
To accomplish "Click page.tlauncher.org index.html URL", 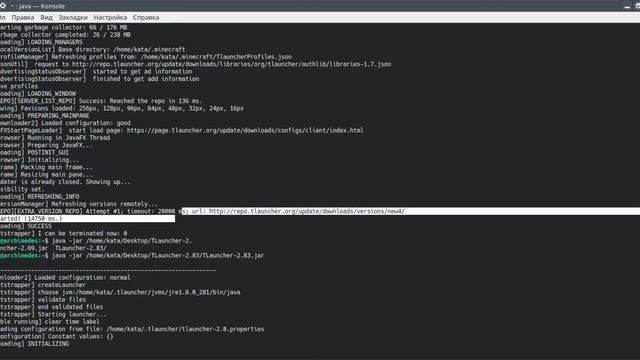I will [245, 131].
